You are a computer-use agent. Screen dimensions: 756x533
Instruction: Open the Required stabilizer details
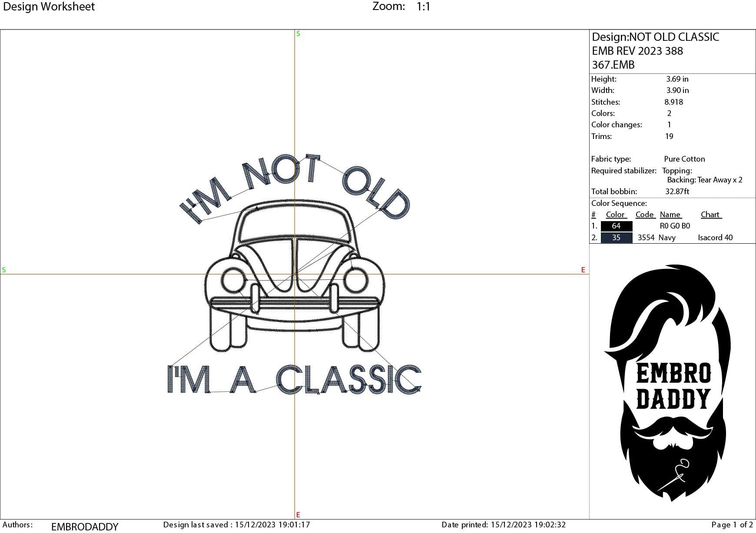point(623,171)
